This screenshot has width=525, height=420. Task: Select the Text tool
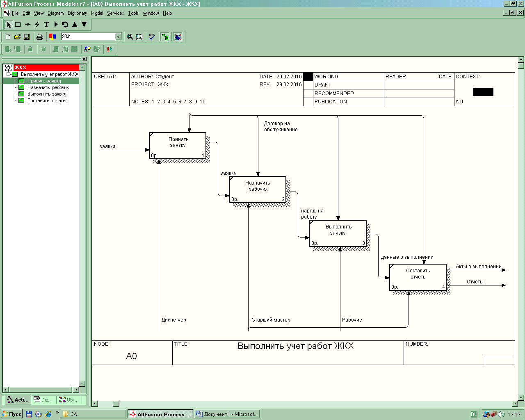pyautogui.click(x=46, y=25)
